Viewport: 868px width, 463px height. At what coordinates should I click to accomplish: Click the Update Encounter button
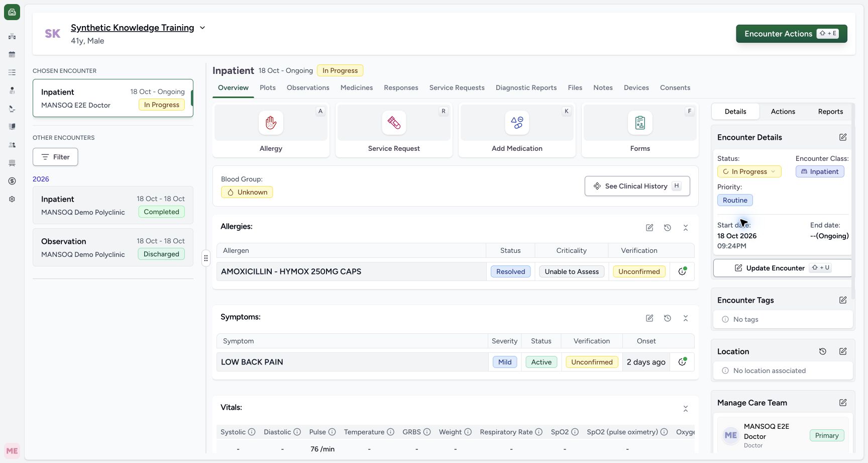[782, 268]
